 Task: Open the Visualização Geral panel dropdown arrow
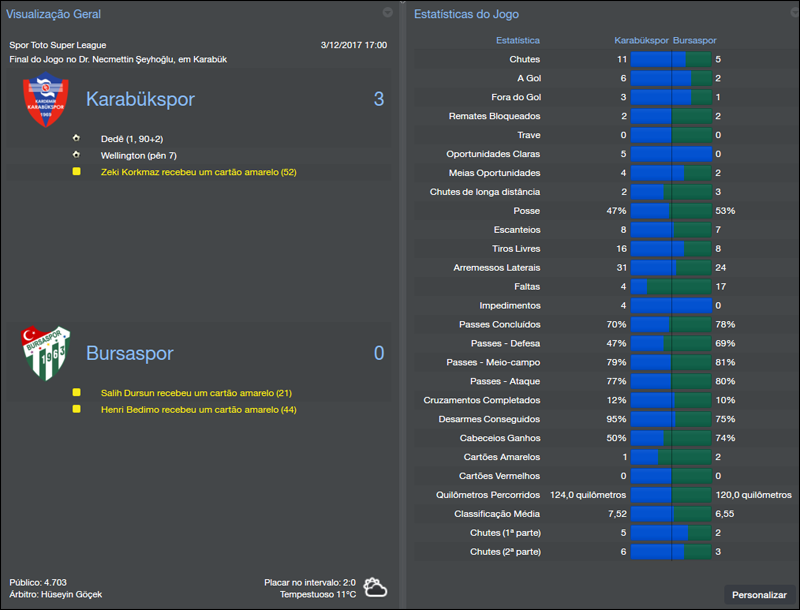pos(388,14)
